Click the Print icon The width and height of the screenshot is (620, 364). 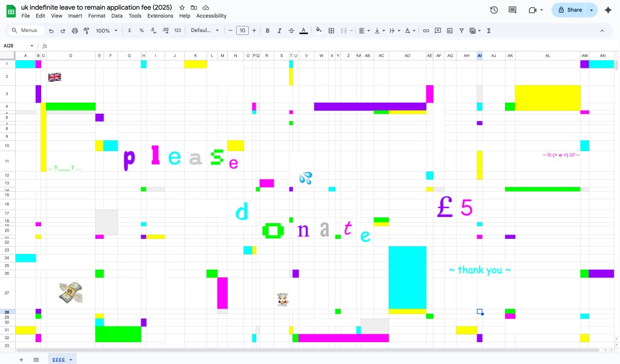tap(74, 30)
